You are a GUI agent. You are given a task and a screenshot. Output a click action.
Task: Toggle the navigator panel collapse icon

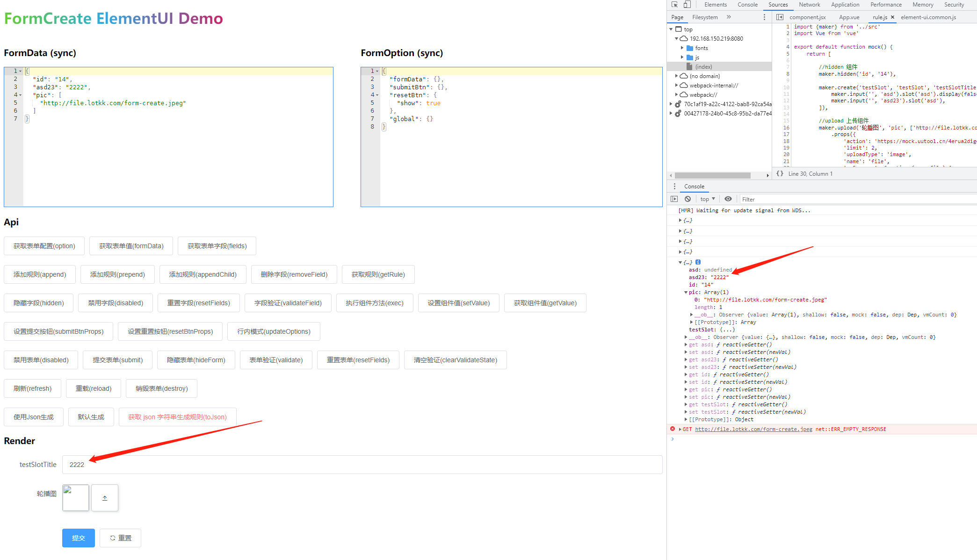780,17
